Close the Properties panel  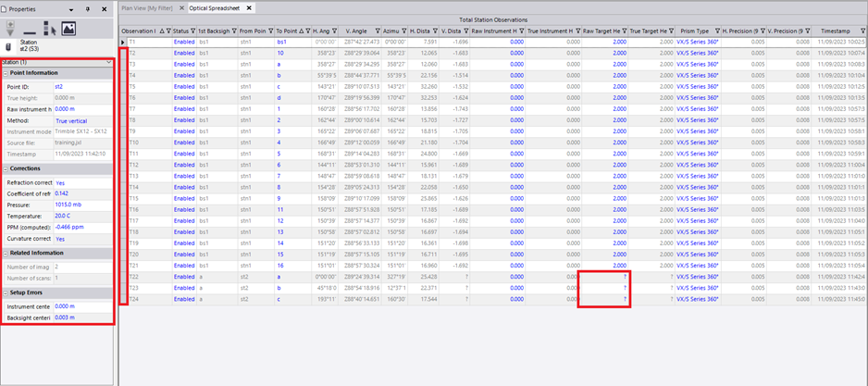click(105, 10)
